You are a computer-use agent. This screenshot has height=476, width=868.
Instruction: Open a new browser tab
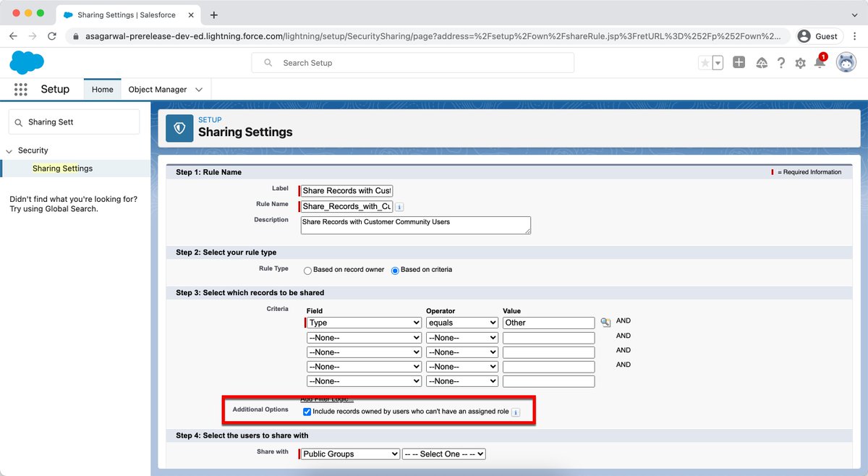point(215,15)
